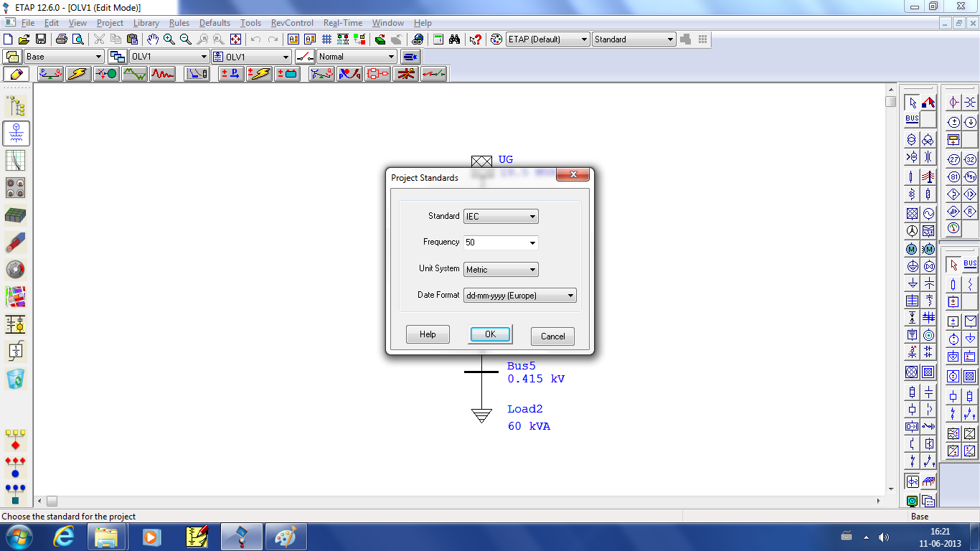Select the Harmonic Analysis red waveform icon

(162, 73)
